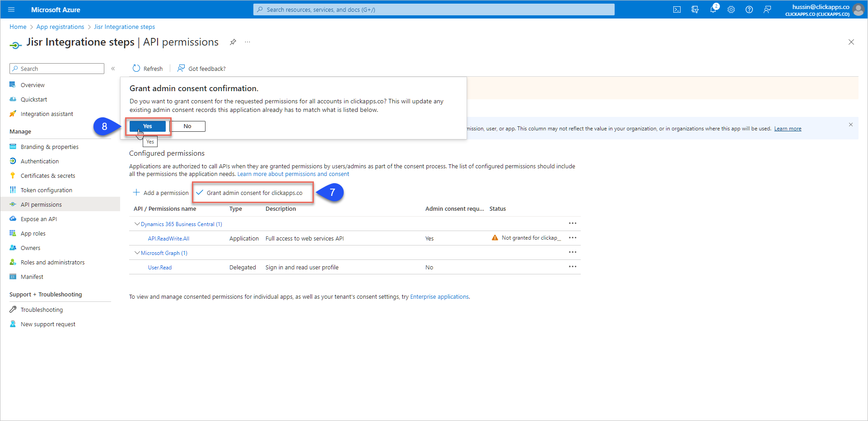The image size is (868, 421).
Task: Collapse the Microsoft Graph permission group
Action: [x=137, y=253]
